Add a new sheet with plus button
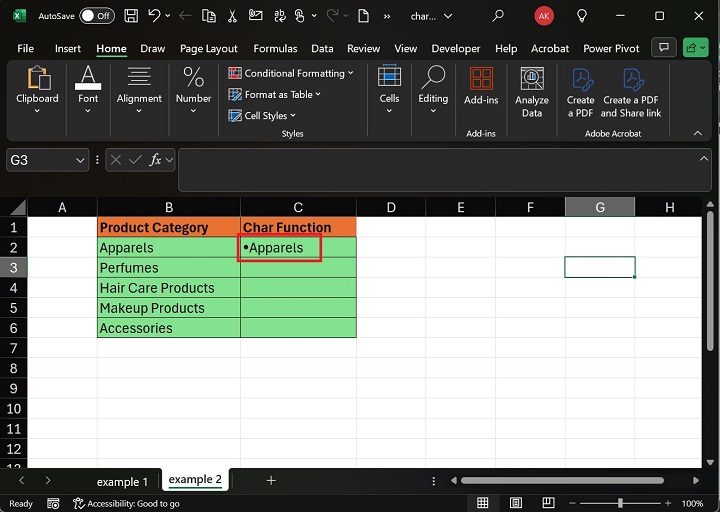 point(271,481)
